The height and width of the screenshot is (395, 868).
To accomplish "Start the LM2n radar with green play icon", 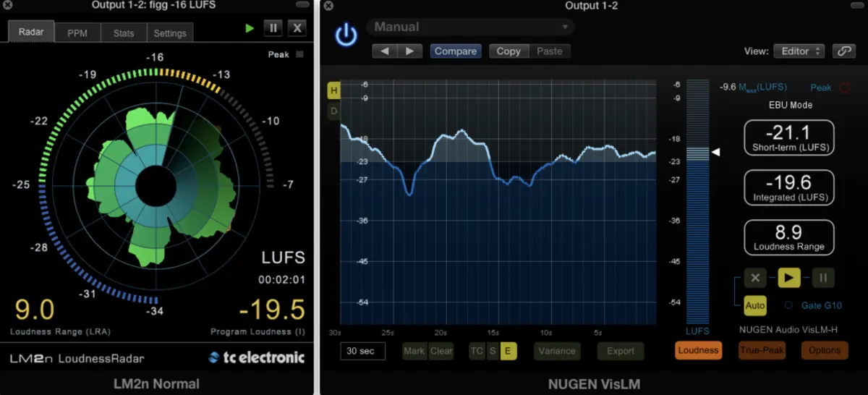I will coord(250,28).
